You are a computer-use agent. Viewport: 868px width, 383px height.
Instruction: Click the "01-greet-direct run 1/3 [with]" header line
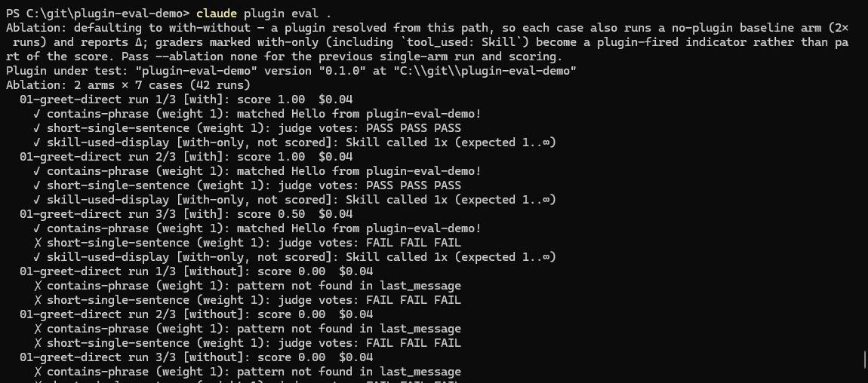coord(186,100)
